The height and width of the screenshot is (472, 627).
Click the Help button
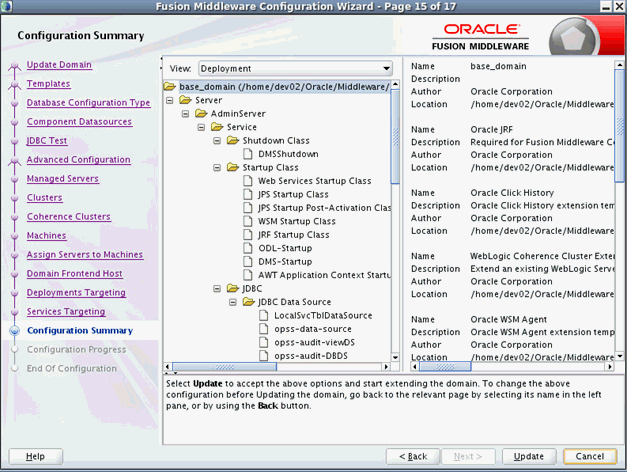pos(35,456)
